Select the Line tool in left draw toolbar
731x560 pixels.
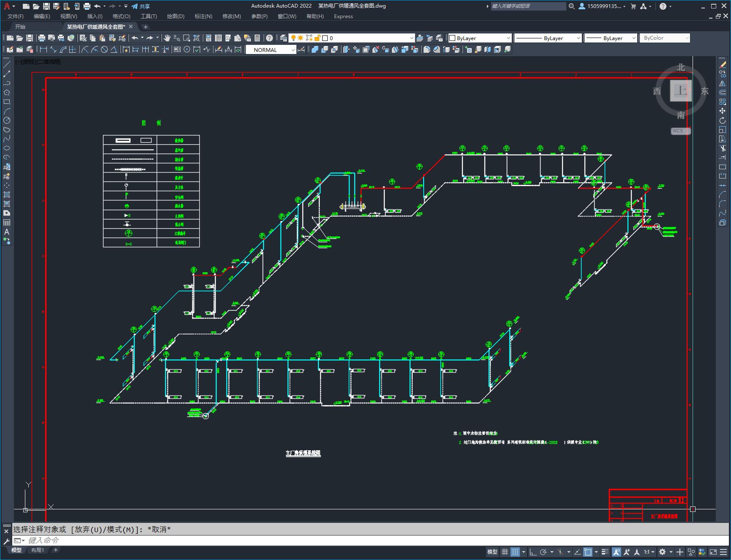coord(7,65)
